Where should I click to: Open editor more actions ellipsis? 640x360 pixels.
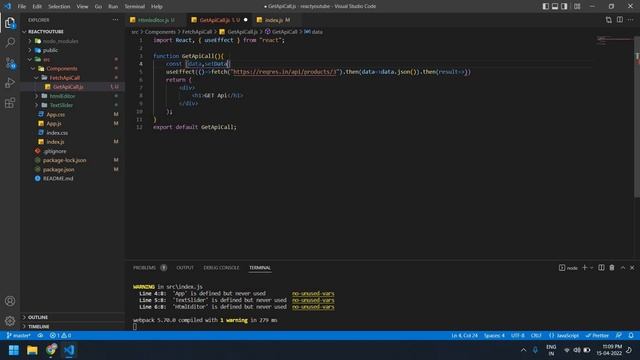pos(631,20)
